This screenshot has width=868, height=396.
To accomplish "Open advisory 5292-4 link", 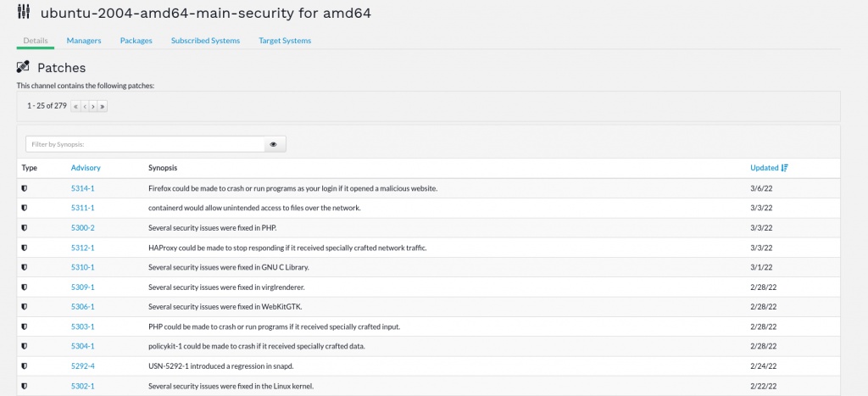I will tap(82, 366).
